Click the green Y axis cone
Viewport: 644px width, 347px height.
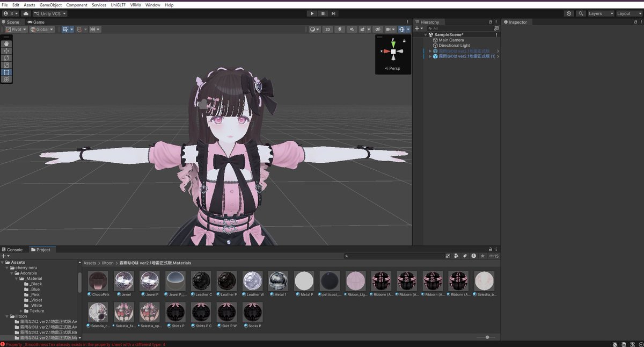point(393,44)
